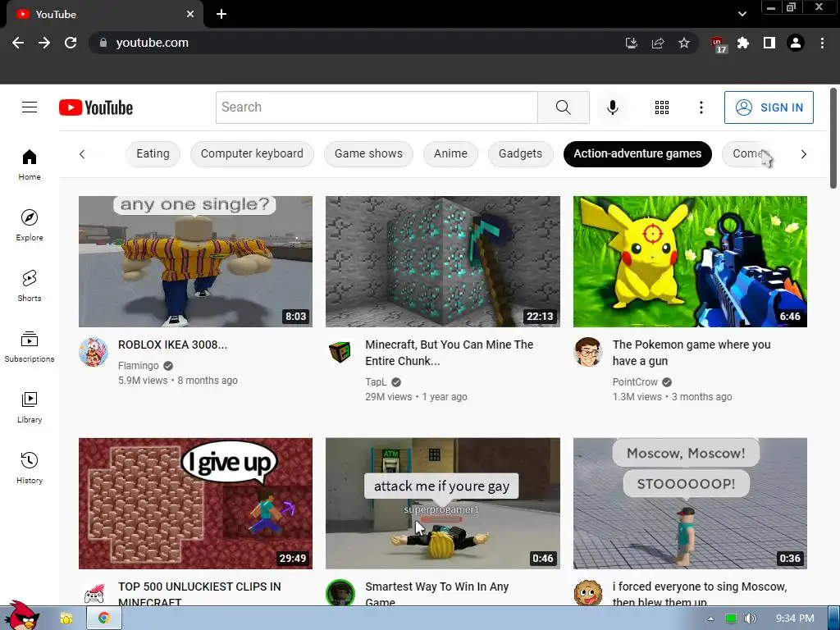Show hidden tray icons arrow
The image size is (840, 630).
[x=710, y=619]
